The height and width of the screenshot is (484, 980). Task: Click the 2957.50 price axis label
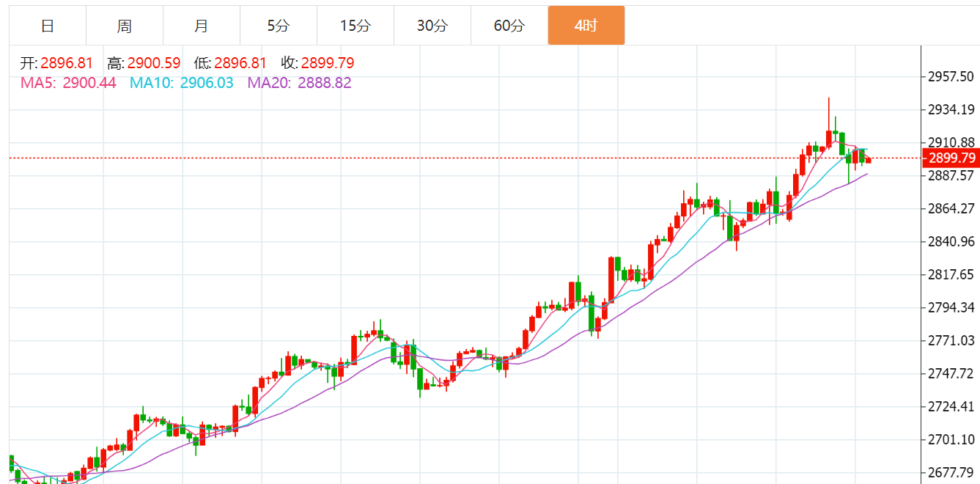(x=951, y=77)
